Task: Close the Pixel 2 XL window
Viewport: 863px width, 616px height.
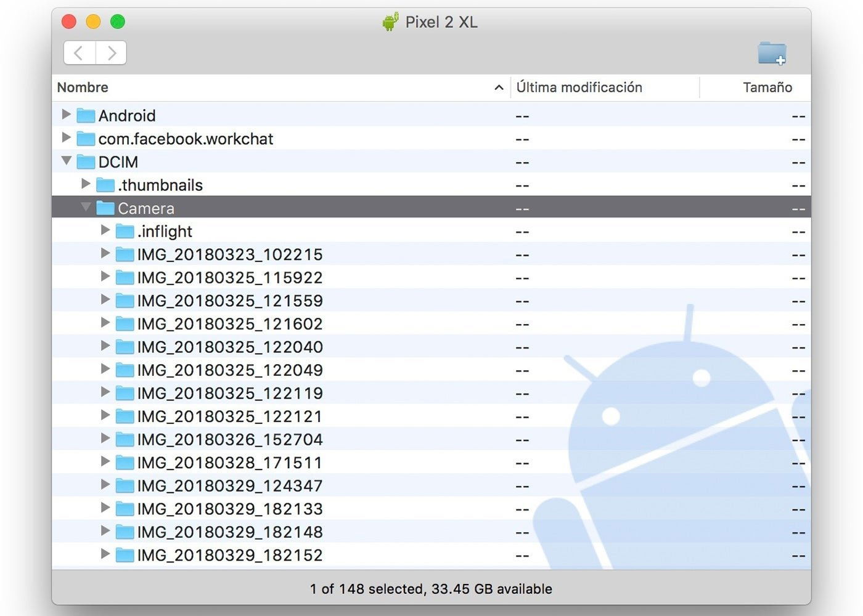Action: pyautogui.click(x=69, y=22)
